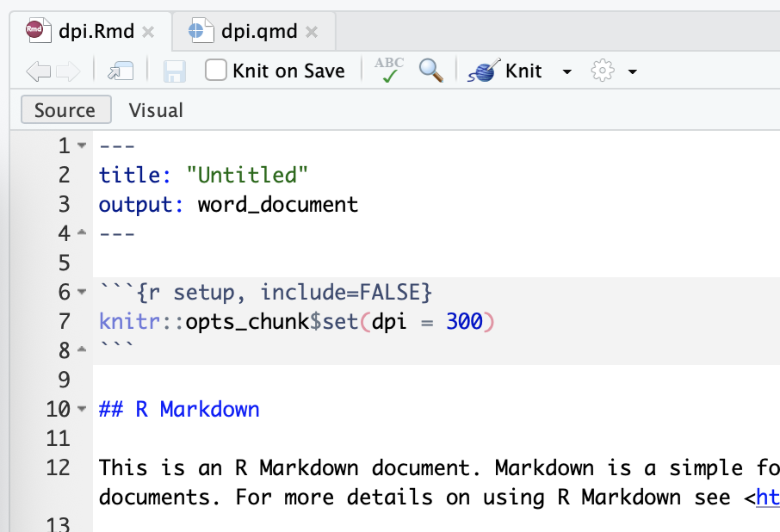Switch to Source editor mode
The height and width of the screenshot is (532, 780).
pos(65,110)
